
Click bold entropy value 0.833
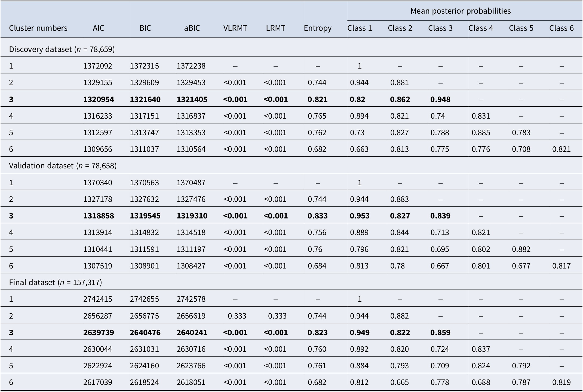click(x=318, y=216)
